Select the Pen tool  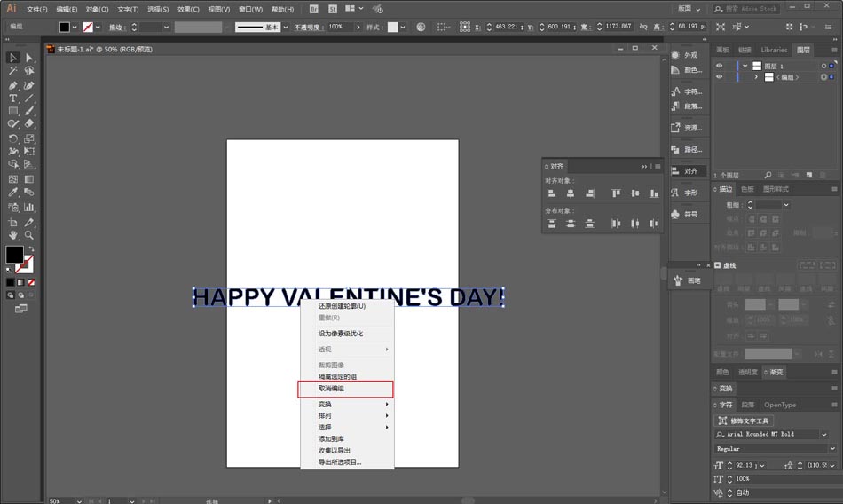click(13, 85)
